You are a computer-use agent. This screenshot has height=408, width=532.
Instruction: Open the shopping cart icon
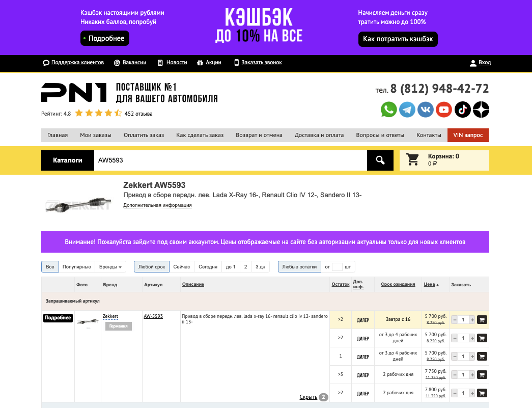(x=412, y=159)
